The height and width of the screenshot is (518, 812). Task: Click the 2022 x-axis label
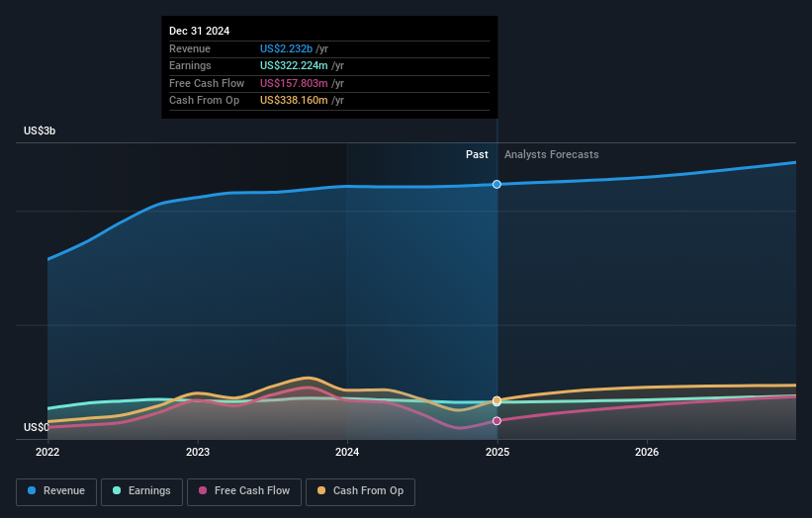tap(47, 452)
